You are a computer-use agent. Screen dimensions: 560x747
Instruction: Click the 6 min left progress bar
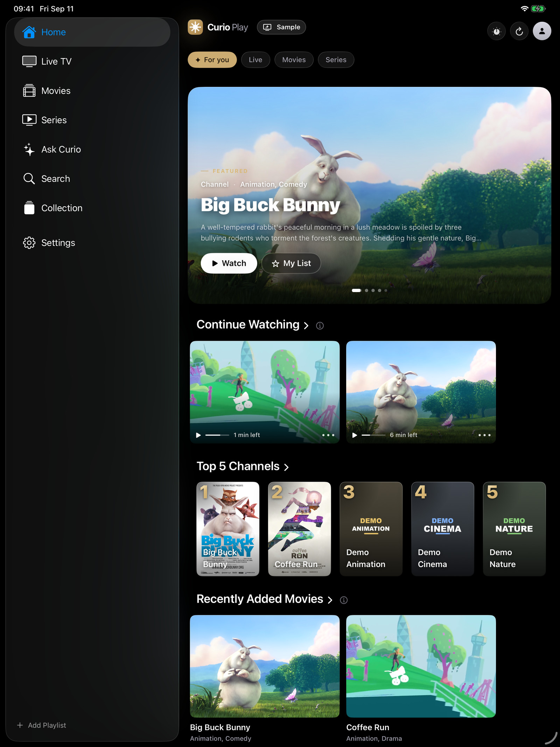[373, 435]
